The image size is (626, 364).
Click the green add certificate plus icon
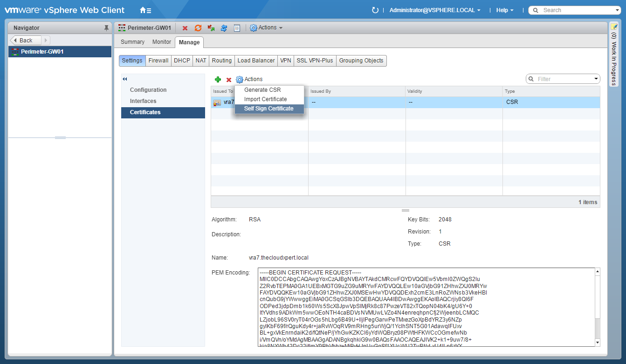[x=218, y=80]
